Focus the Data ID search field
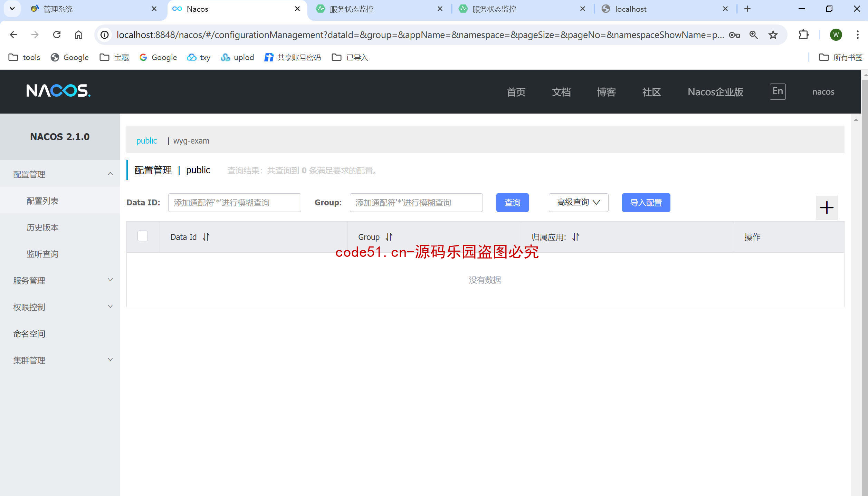Viewport: 868px width, 496px height. (235, 203)
